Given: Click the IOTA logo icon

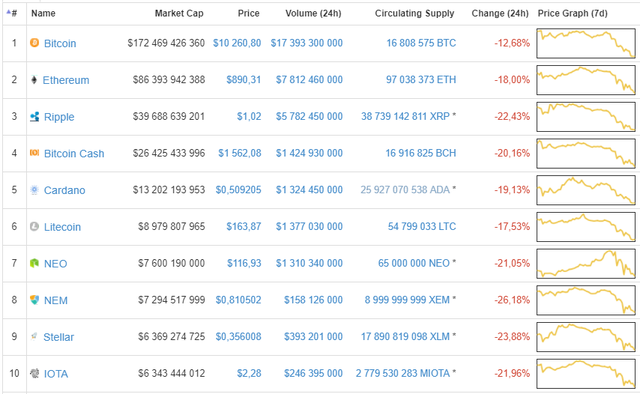Looking at the screenshot, I should pyautogui.click(x=34, y=373).
